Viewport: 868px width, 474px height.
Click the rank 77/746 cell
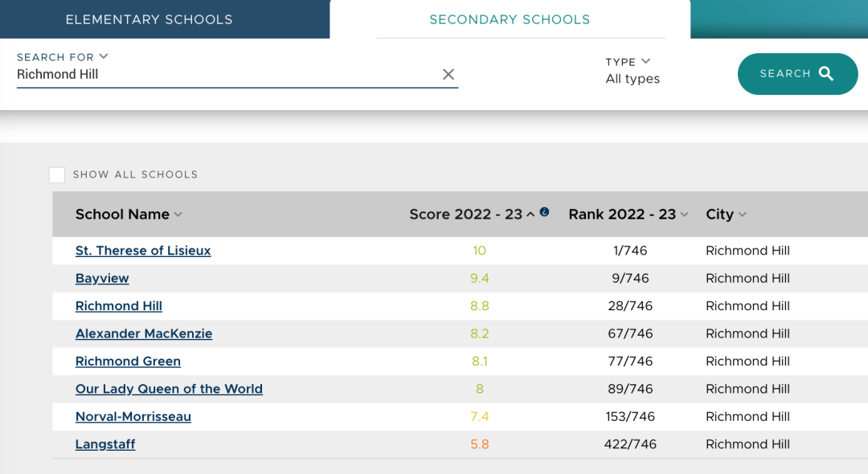point(630,362)
